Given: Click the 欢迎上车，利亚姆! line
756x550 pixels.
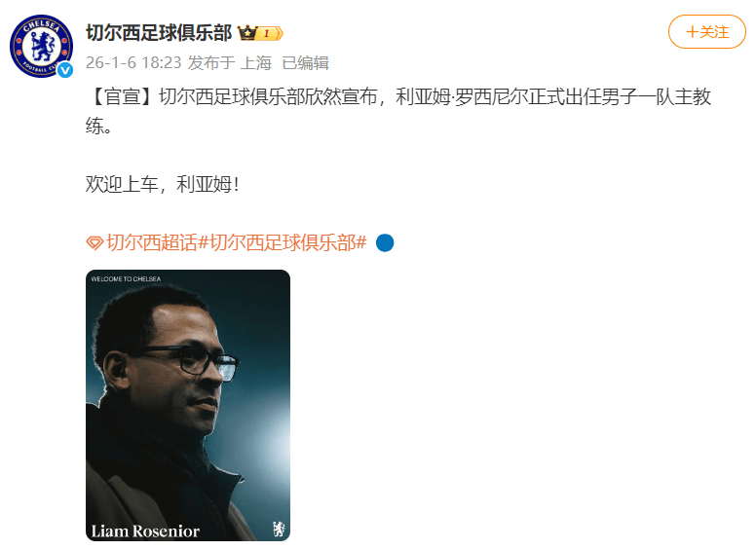Looking at the screenshot, I should pyautogui.click(x=162, y=184).
